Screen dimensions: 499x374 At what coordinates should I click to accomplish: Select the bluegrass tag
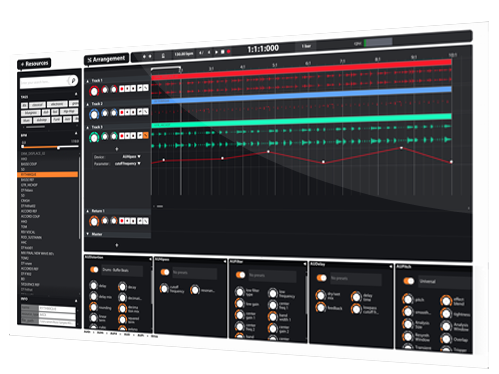[31, 113]
